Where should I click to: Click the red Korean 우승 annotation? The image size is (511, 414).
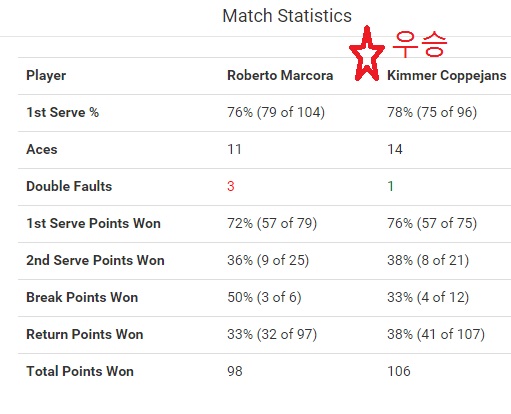(x=419, y=44)
